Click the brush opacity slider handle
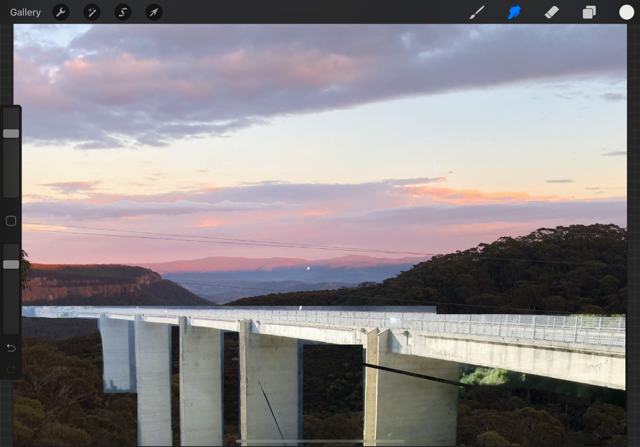 11,264
